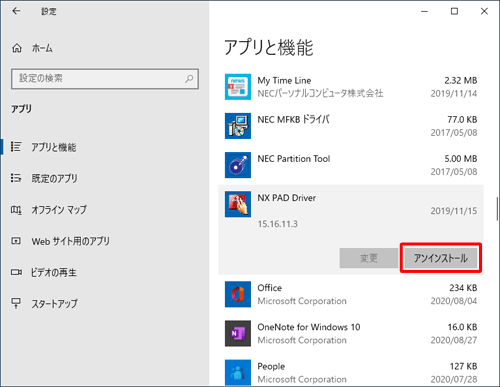Select the OneNote for Windows 10 icon
The image size is (500, 387).
pyautogui.click(x=238, y=333)
